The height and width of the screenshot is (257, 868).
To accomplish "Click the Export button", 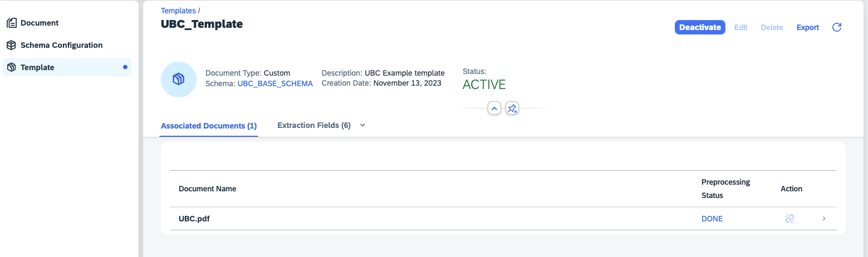I will click(x=807, y=27).
